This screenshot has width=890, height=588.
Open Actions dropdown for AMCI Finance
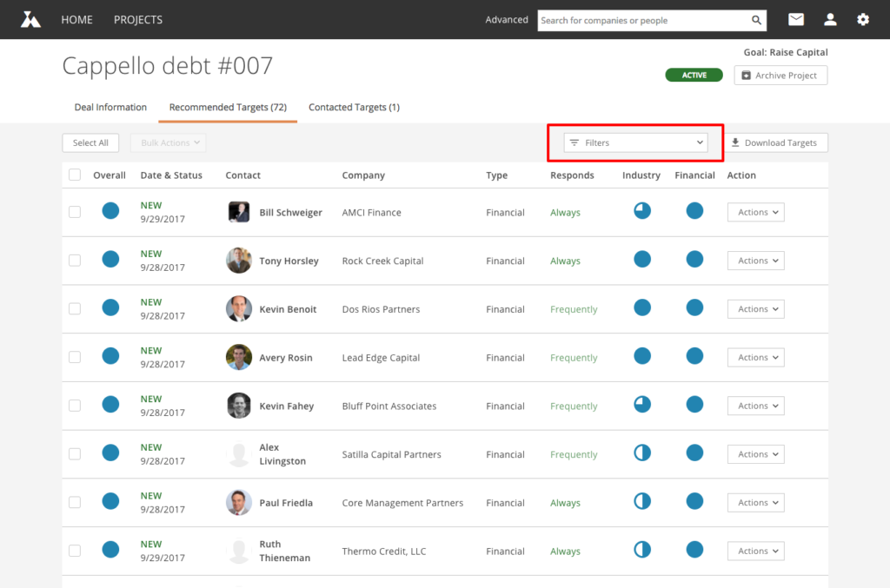point(756,212)
